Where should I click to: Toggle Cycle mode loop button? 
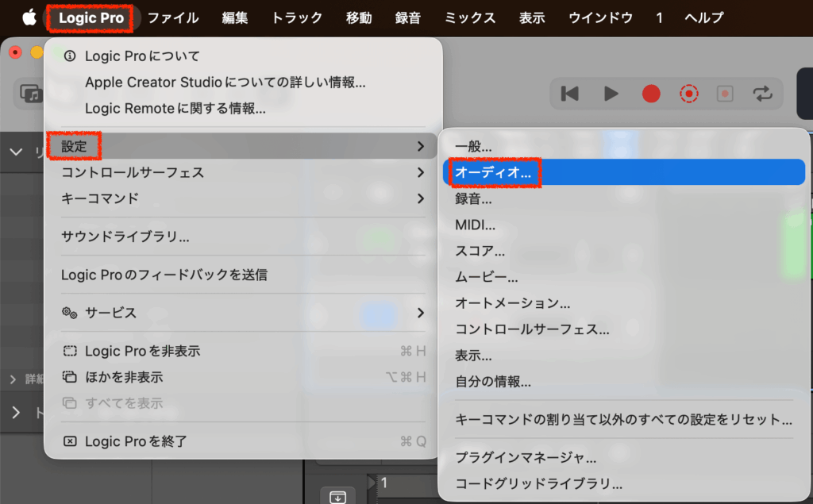[x=763, y=94]
